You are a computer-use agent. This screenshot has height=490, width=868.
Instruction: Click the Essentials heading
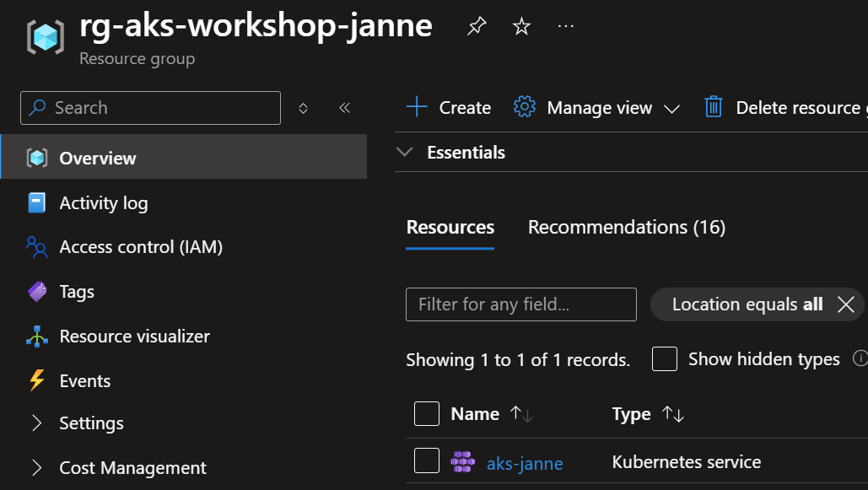[466, 153]
